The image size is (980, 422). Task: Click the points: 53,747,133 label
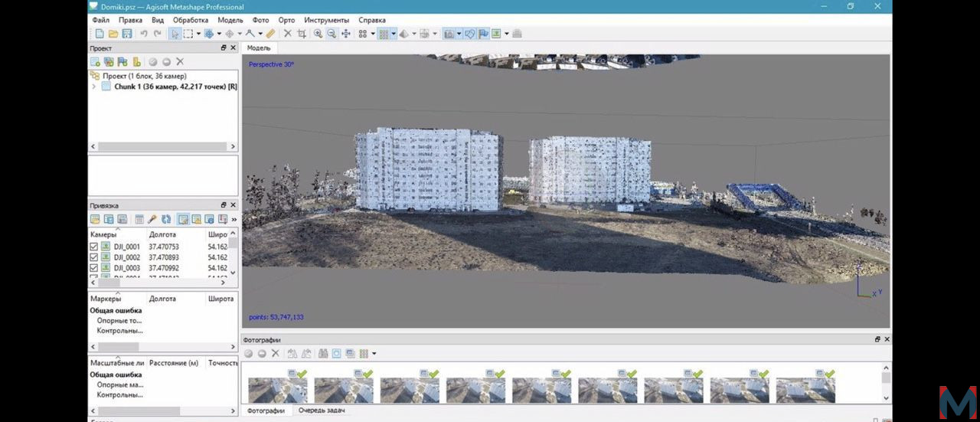pos(276,317)
